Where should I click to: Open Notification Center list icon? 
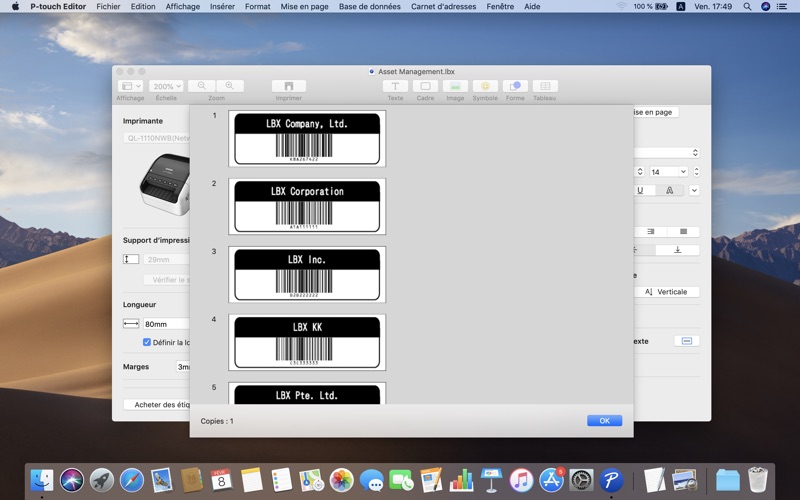[x=782, y=7]
